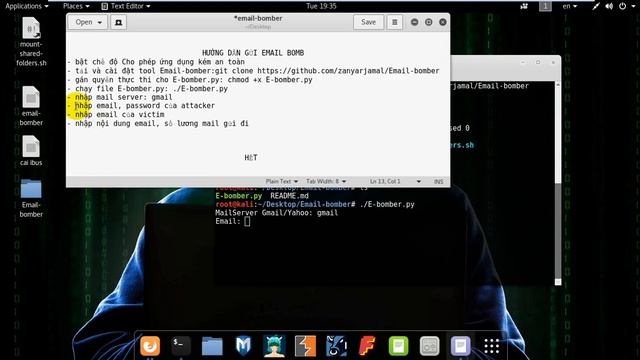Open the Firefox browser from the dock
This screenshot has width=640, height=360.
point(150,346)
